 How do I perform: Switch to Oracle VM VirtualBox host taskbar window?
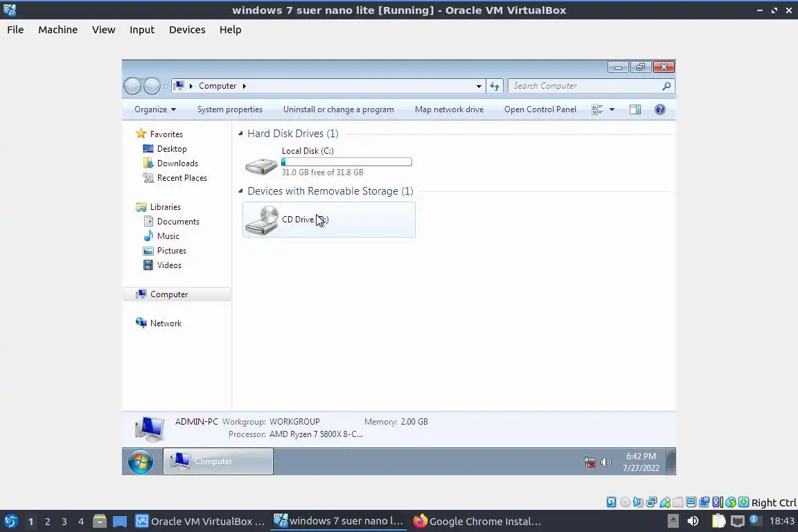200,522
